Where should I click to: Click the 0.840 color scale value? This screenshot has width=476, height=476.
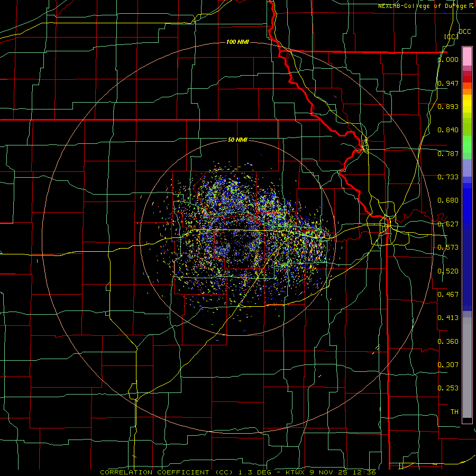tap(448, 130)
